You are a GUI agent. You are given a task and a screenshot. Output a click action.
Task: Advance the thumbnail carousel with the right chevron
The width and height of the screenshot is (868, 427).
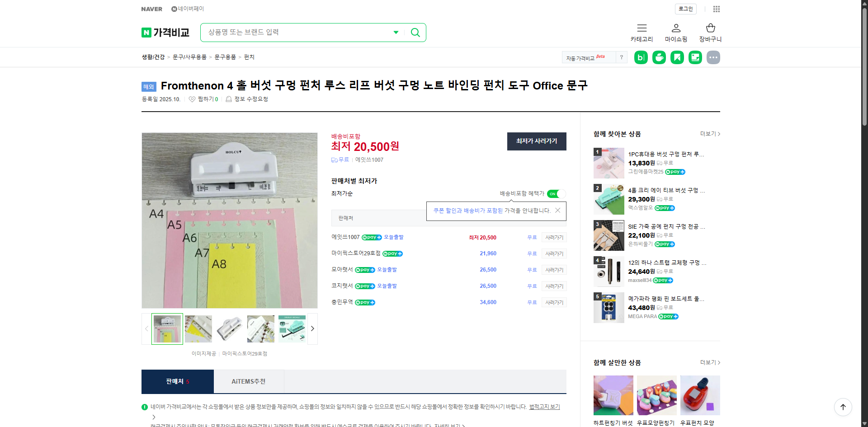coord(312,328)
